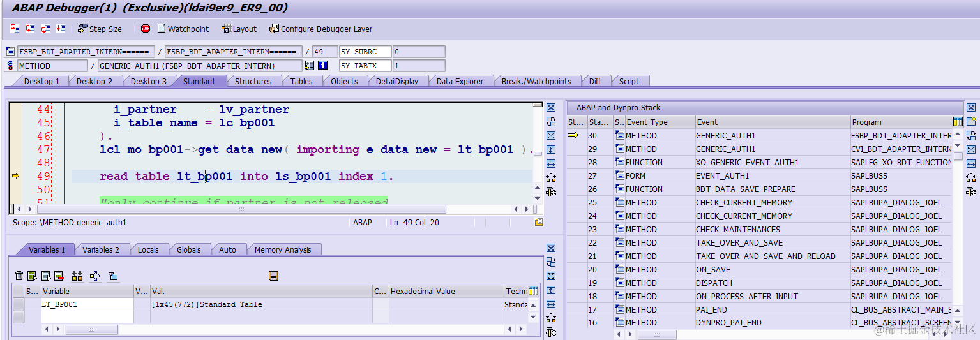980x340 pixels.
Task: Open the Tables tab
Action: 301,81
